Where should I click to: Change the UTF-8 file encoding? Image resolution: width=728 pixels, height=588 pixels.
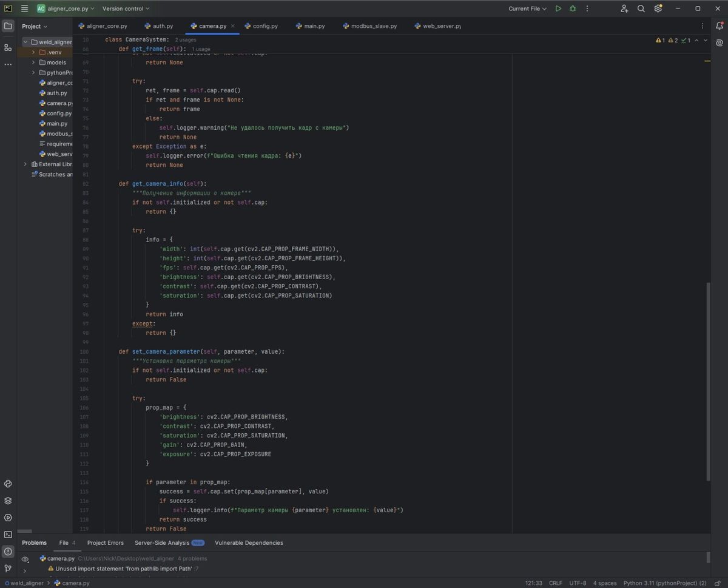pos(578,583)
